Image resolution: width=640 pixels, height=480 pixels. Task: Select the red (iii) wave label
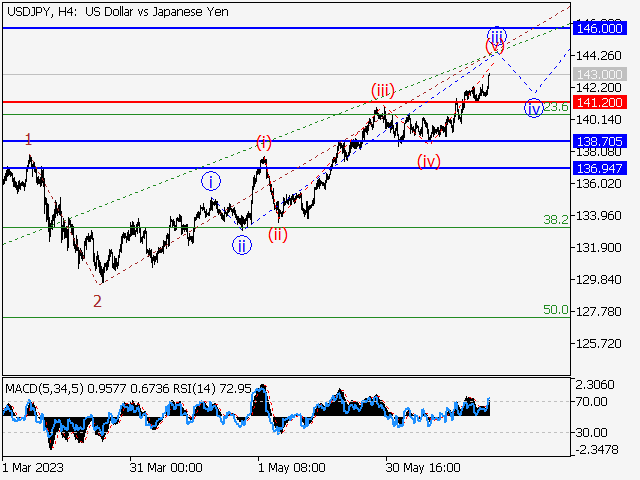coord(383,90)
